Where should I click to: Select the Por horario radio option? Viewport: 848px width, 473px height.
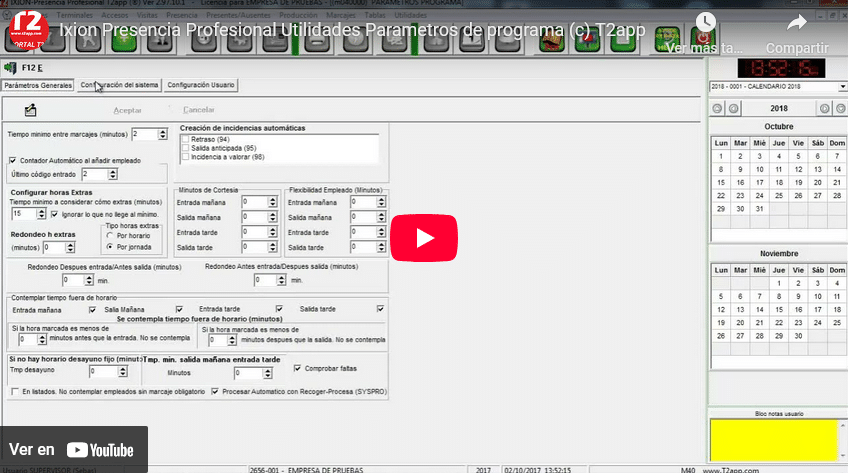(110, 236)
